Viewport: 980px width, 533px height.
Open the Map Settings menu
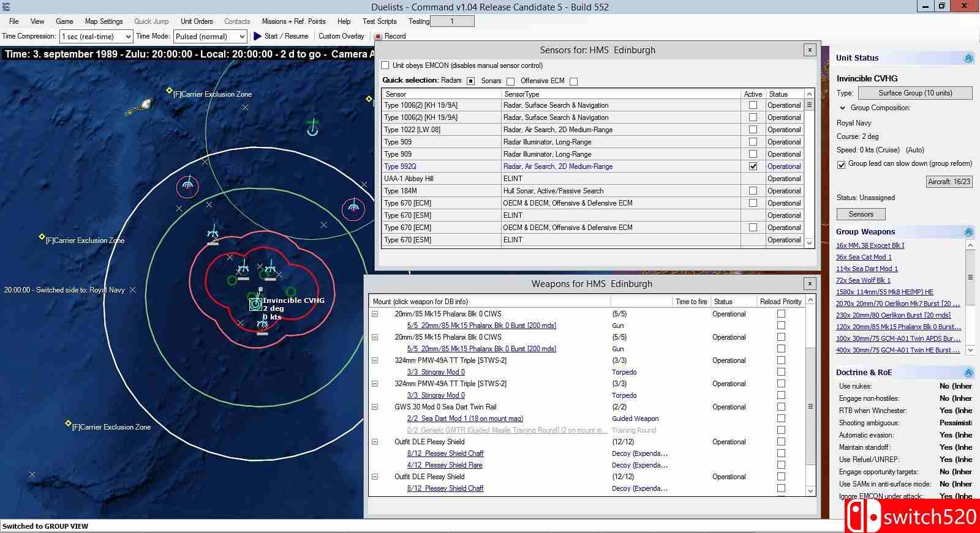104,21
